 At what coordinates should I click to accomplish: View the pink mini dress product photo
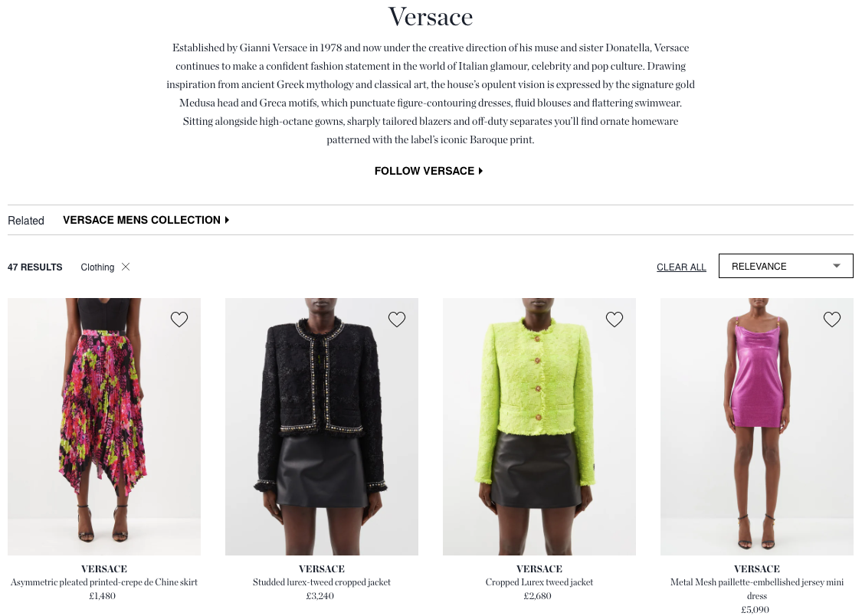pos(757,427)
